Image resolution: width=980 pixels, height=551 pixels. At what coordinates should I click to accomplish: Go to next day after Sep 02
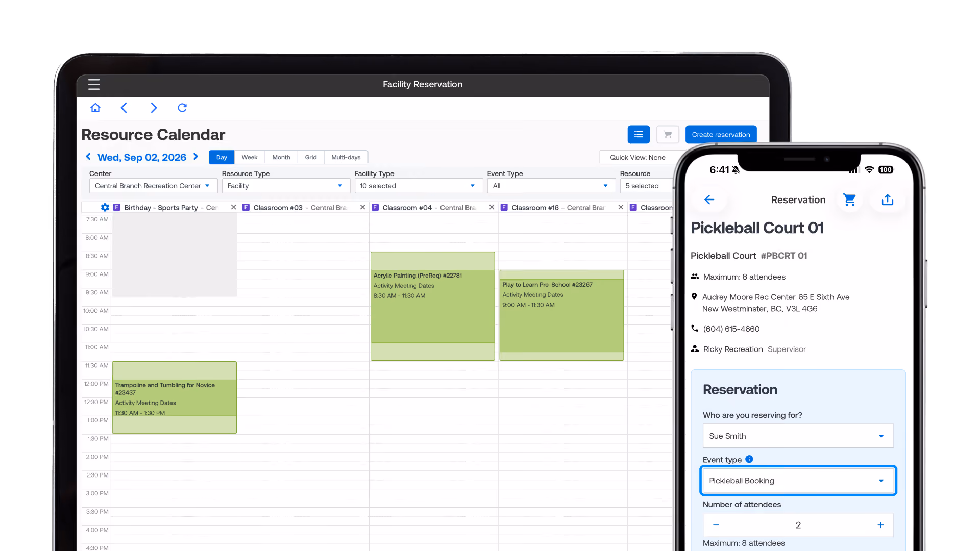click(x=195, y=157)
